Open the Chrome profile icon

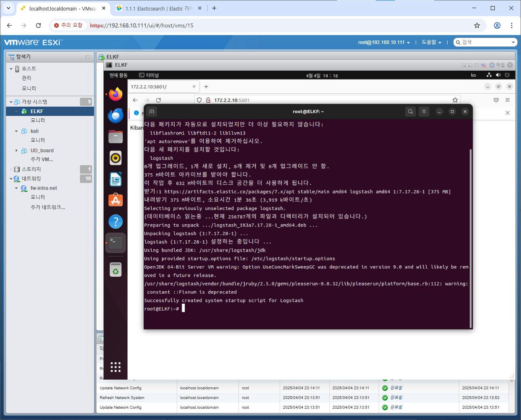tap(497, 25)
